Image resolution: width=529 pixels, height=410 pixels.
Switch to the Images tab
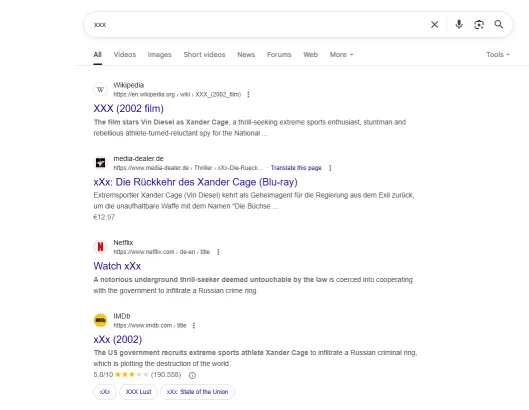tap(159, 55)
